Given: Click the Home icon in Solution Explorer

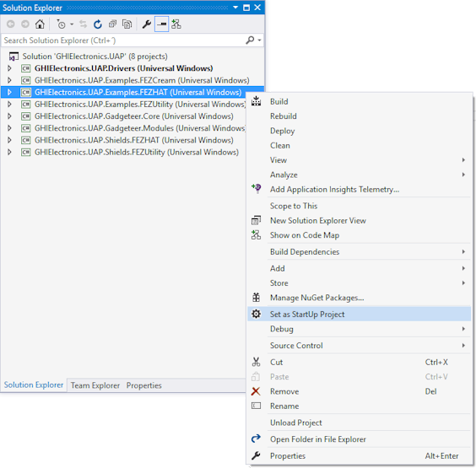Looking at the screenshot, I should [x=40, y=24].
